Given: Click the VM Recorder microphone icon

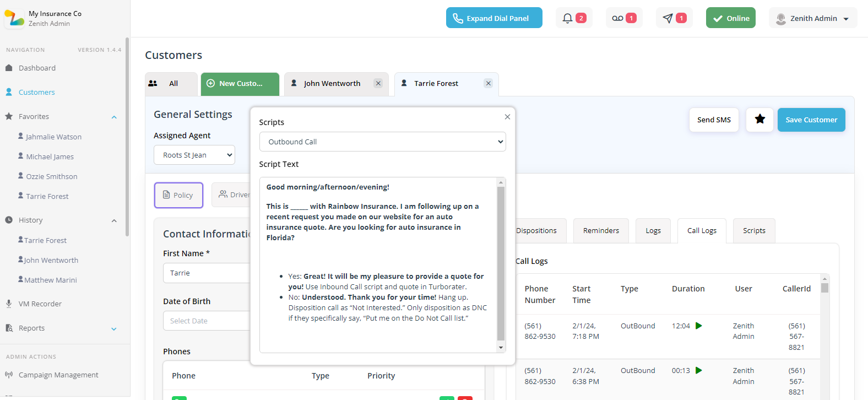Looking at the screenshot, I should 9,304.
